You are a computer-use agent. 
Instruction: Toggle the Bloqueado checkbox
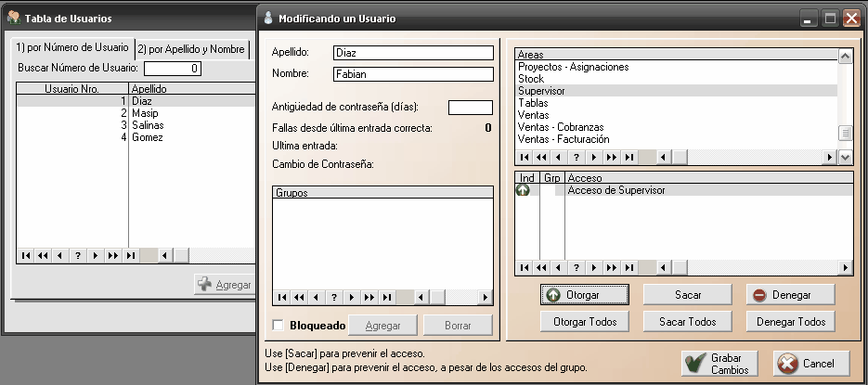click(x=278, y=326)
